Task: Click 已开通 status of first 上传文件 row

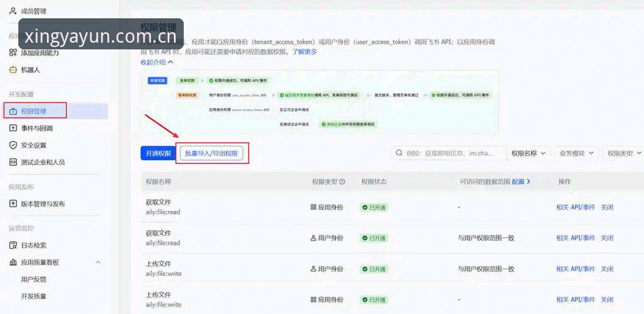Action: 374,269
